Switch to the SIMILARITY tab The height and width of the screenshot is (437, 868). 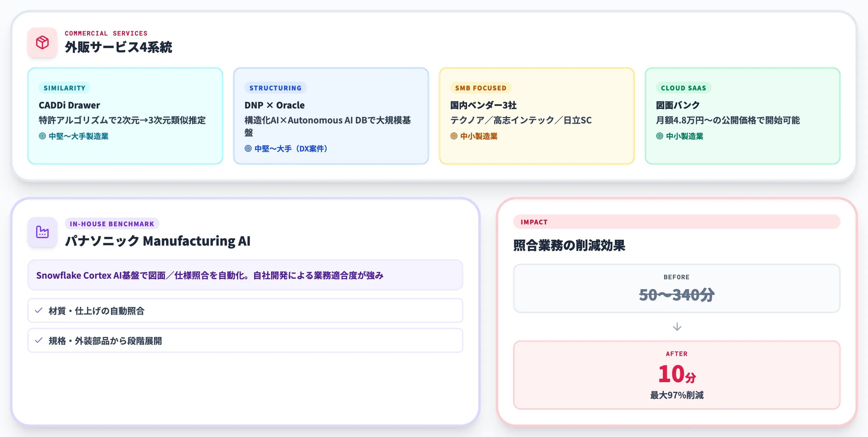click(x=64, y=88)
